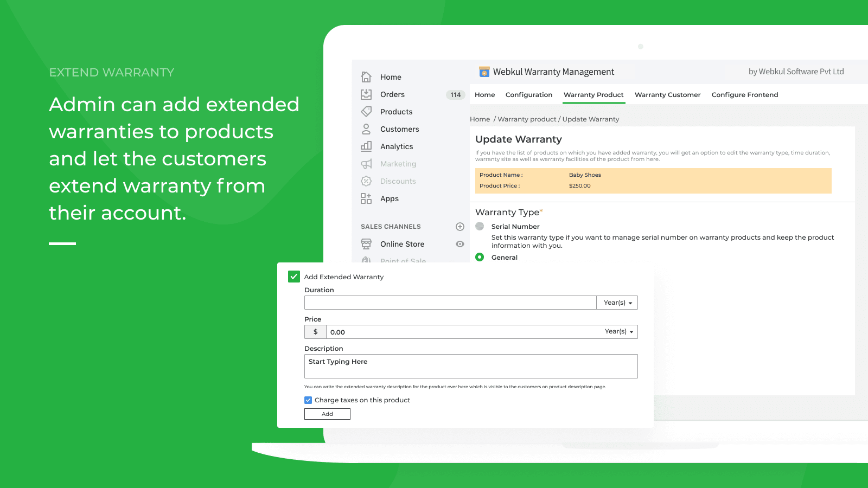The height and width of the screenshot is (488, 868).
Task: Choose the General warranty type radio
Action: click(480, 257)
